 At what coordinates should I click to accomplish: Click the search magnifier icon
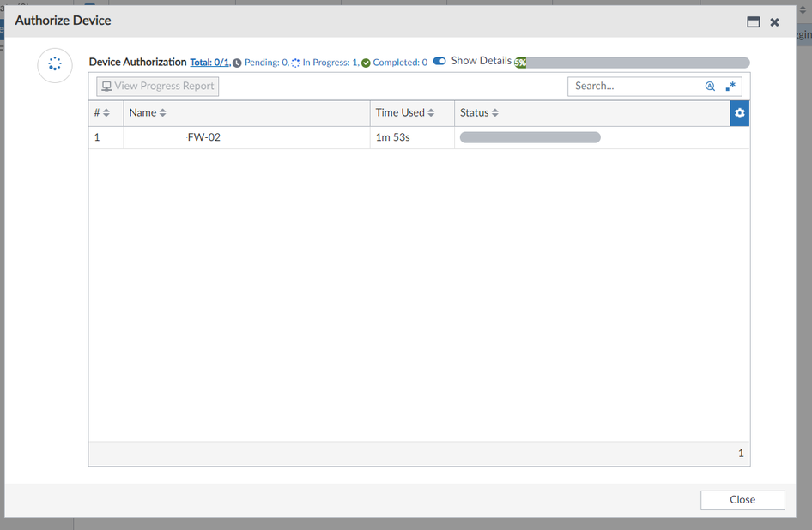click(710, 87)
